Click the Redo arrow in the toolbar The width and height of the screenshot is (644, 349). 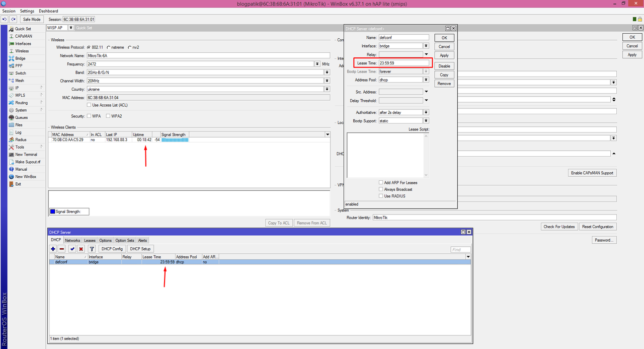point(13,19)
